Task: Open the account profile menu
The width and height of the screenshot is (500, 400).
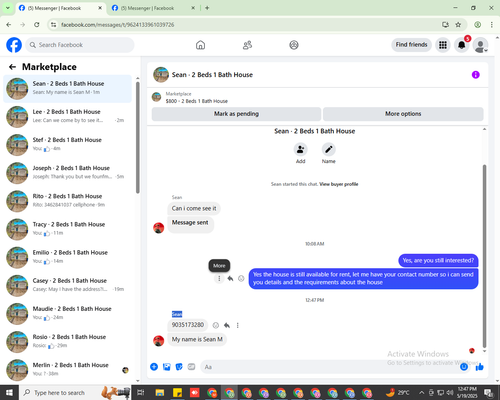Action: (480, 45)
